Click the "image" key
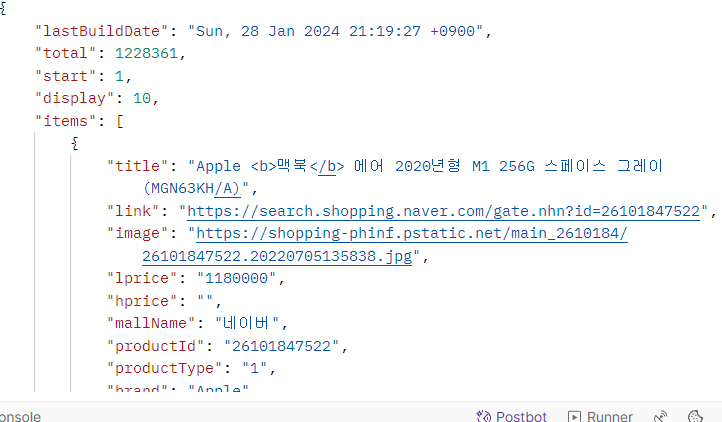Viewport: 722px width, 422px height. pyautogui.click(x=138, y=233)
